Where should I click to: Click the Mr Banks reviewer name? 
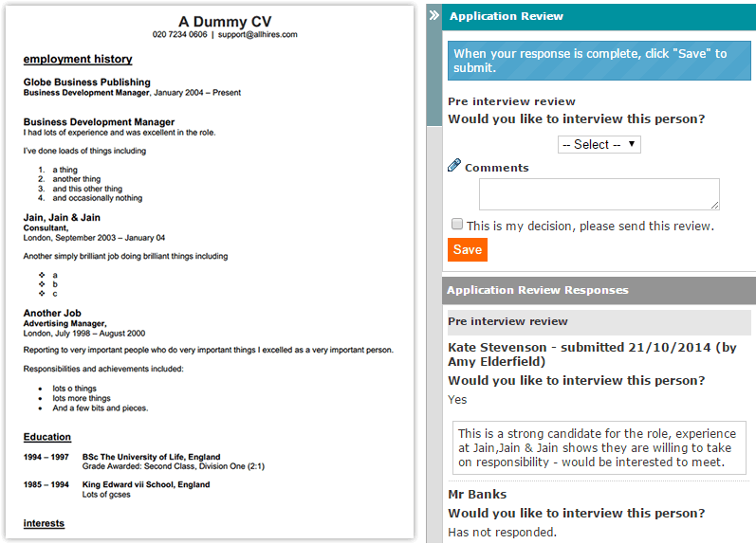pyautogui.click(x=477, y=494)
